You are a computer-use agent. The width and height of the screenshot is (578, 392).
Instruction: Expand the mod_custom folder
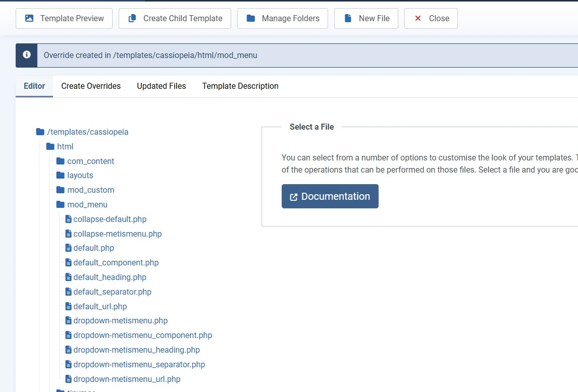tap(85, 190)
